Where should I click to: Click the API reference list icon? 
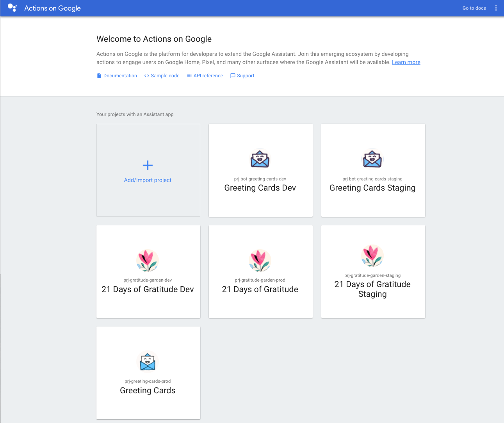click(189, 76)
